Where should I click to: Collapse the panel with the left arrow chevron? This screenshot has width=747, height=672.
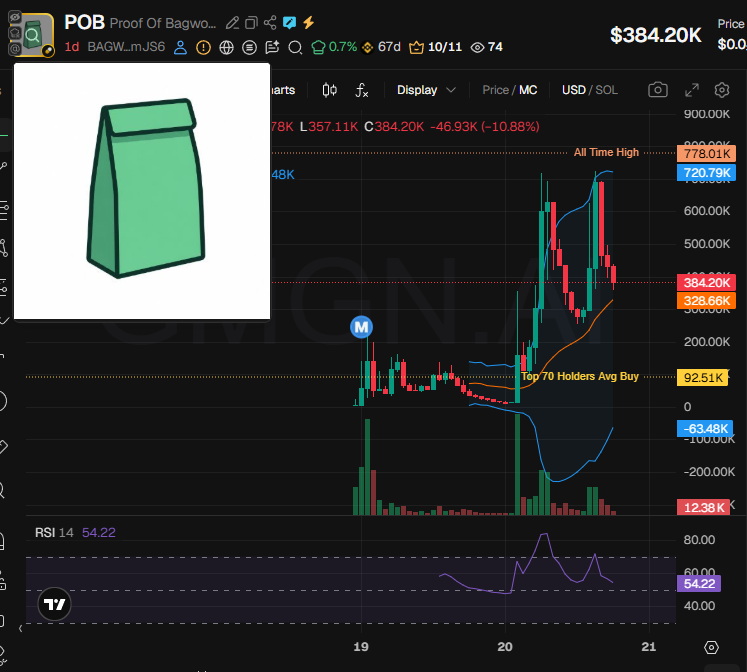pos(20,629)
